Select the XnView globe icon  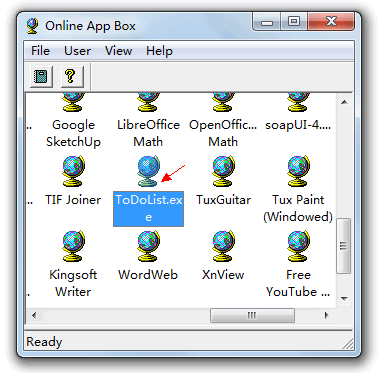tap(223, 246)
